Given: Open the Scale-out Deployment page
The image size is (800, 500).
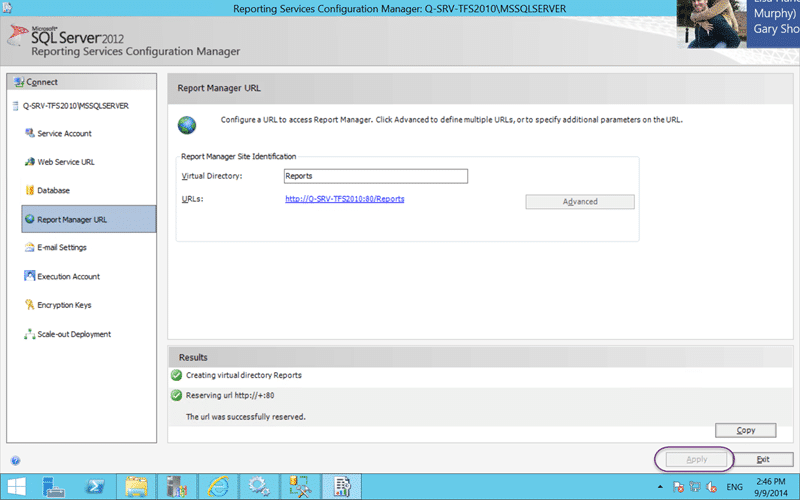Looking at the screenshot, I should (x=74, y=334).
